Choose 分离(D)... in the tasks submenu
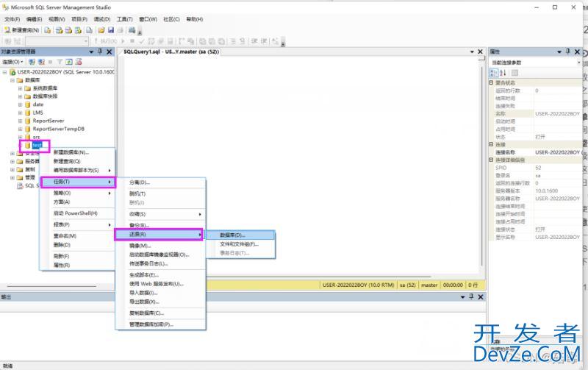 [161, 182]
